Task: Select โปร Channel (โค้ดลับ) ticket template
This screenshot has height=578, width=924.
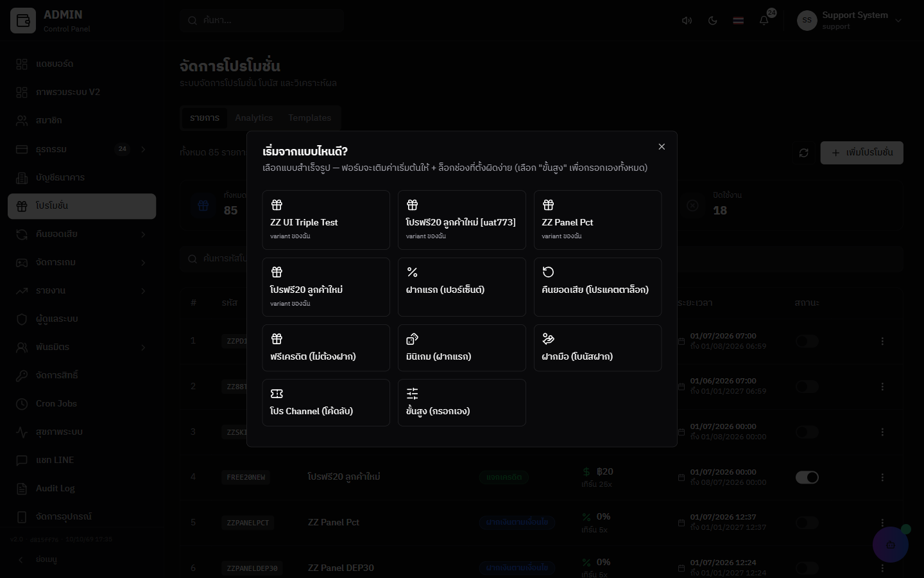Action: coord(326,403)
